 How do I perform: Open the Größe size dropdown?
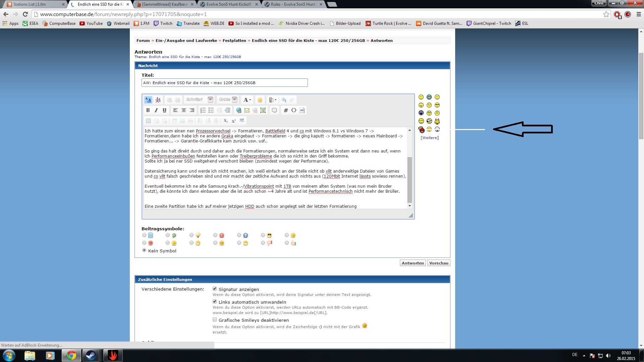click(x=234, y=100)
